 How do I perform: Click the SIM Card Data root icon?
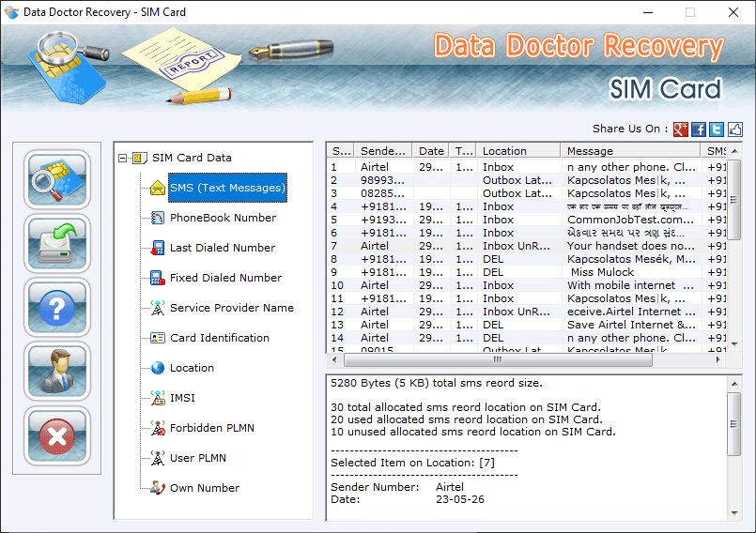coord(139,158)
